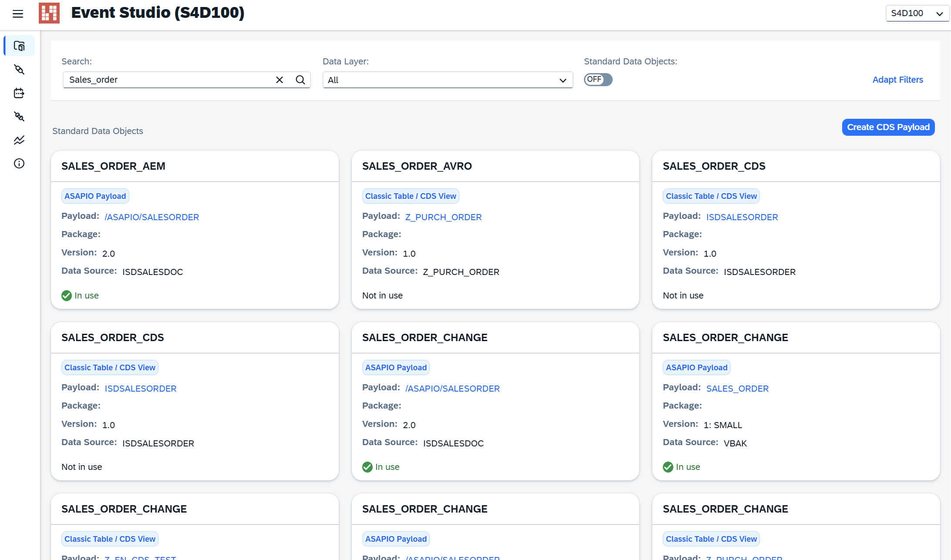Open SALES_ORDER_AEM card's /ASAPIO/SALESORDER payload link

click(x=152, y=217)
